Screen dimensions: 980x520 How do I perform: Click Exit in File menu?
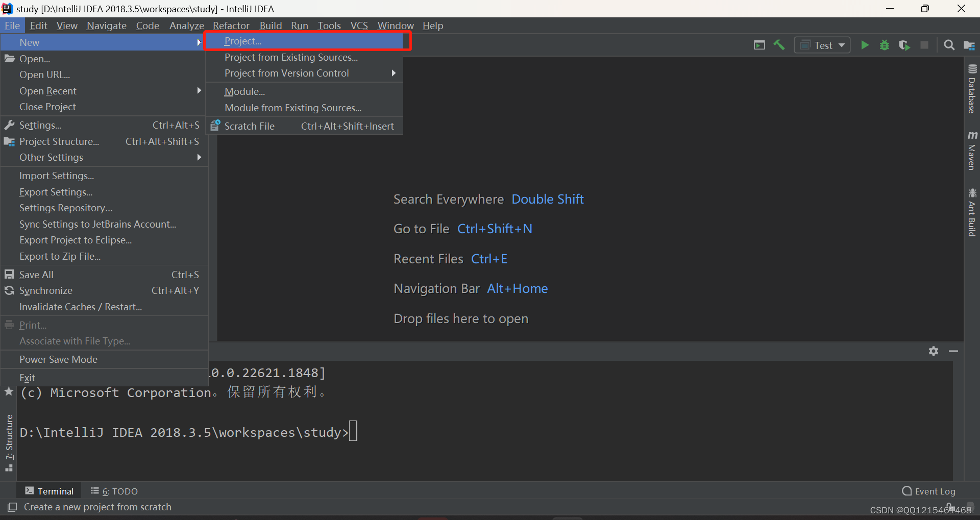(103, 378)
